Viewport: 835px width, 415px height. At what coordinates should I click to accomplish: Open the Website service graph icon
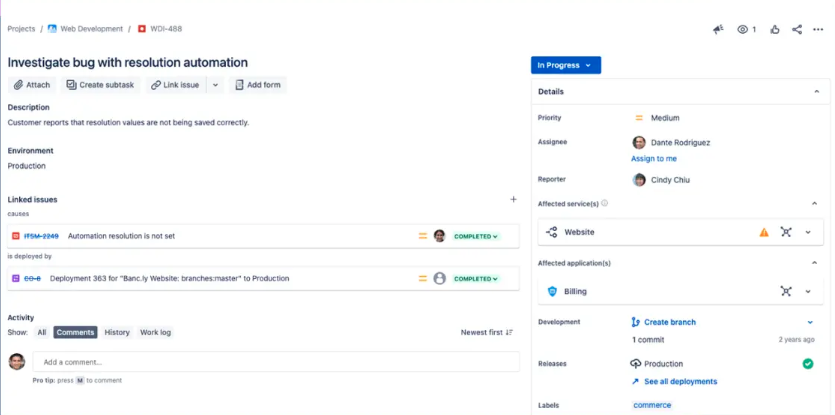pyautogui.click(x=786, y=232)
